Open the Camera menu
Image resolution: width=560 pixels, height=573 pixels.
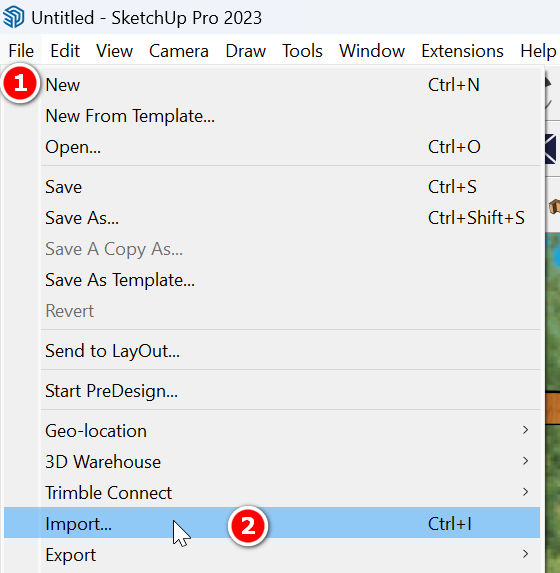pos(179,51)
